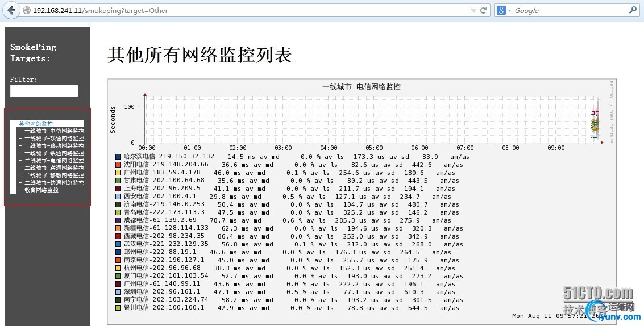644x326 pixels.
Task: Click the legend text 南宁电信-202.103.224.74
Action: (x=167, y=299)
